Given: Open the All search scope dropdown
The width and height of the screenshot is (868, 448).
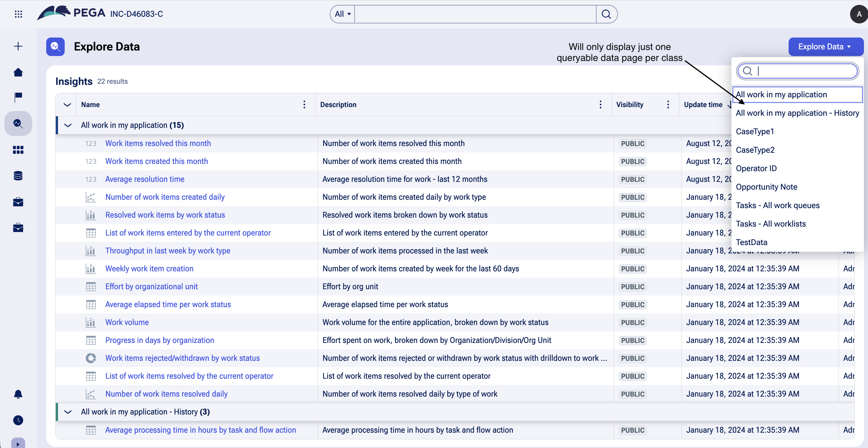Looking at the screenshot, I should (343, 14).
